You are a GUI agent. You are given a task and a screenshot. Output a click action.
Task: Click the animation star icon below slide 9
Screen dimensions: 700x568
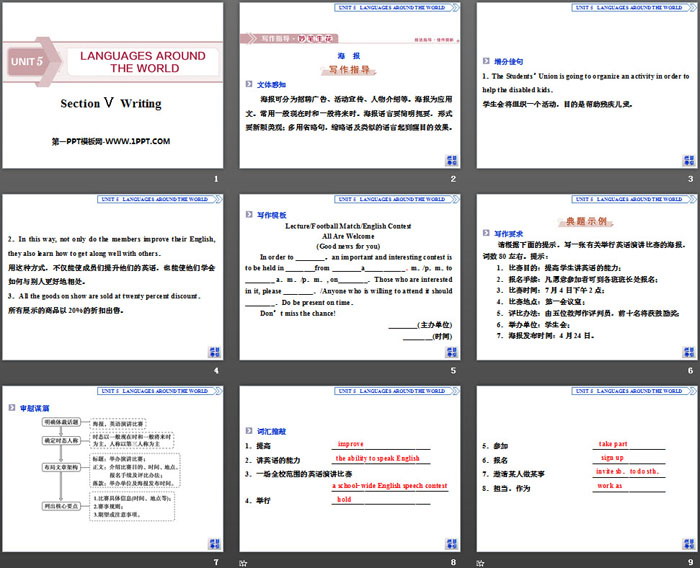pos(480,563)
